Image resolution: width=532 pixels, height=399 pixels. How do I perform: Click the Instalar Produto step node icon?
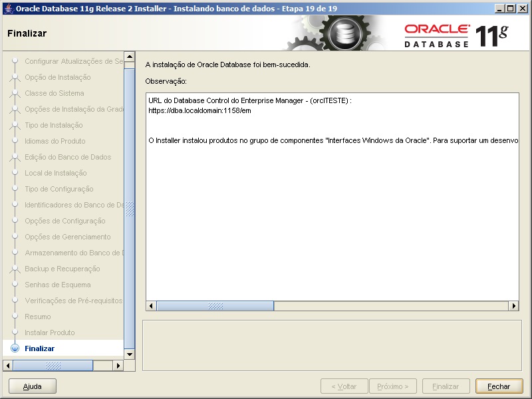(15, 332)
